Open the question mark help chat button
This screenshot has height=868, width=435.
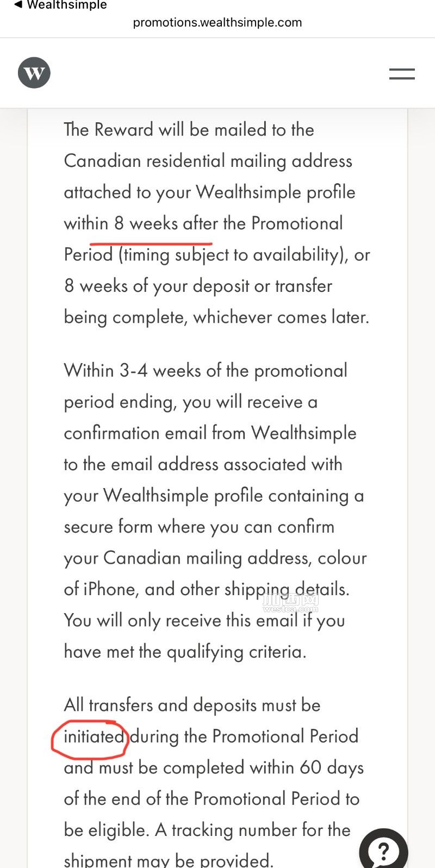[384, 849]
